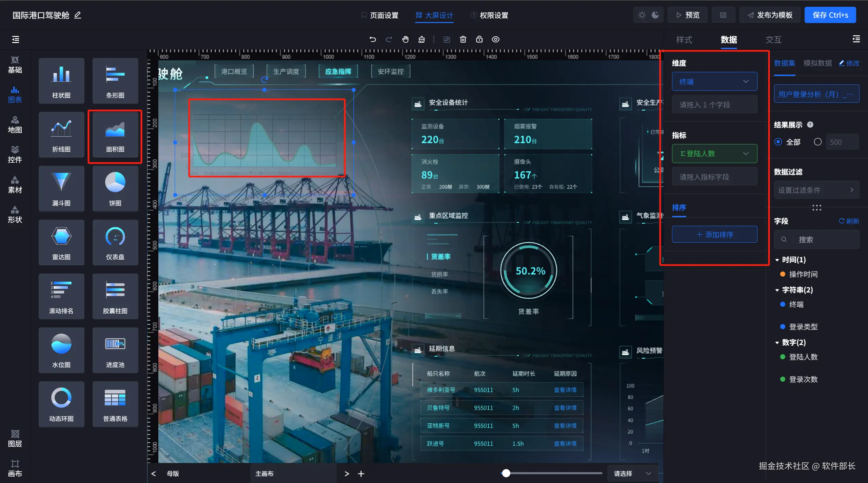Click the trash delete icon
Image resolution: width=868 pixels, height=483 pixels.
pyautogui.click(x=463, y=39)
